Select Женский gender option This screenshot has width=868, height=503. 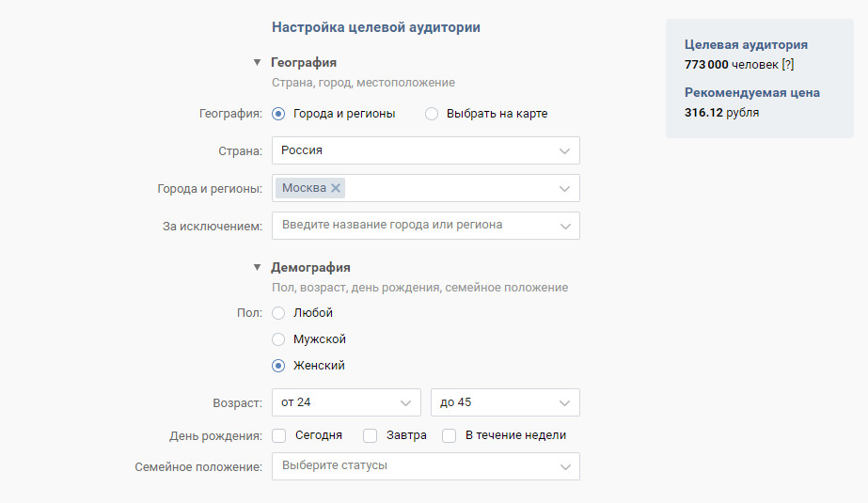278,366
